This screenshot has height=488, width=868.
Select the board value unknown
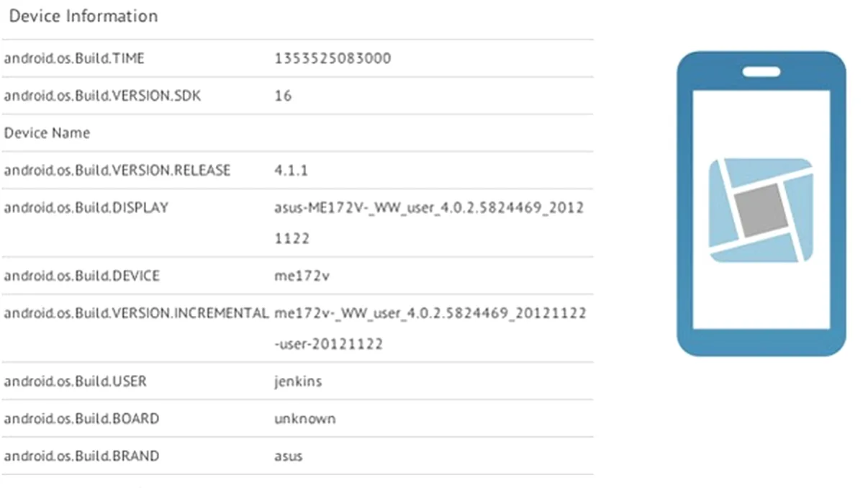pos(304,418)
